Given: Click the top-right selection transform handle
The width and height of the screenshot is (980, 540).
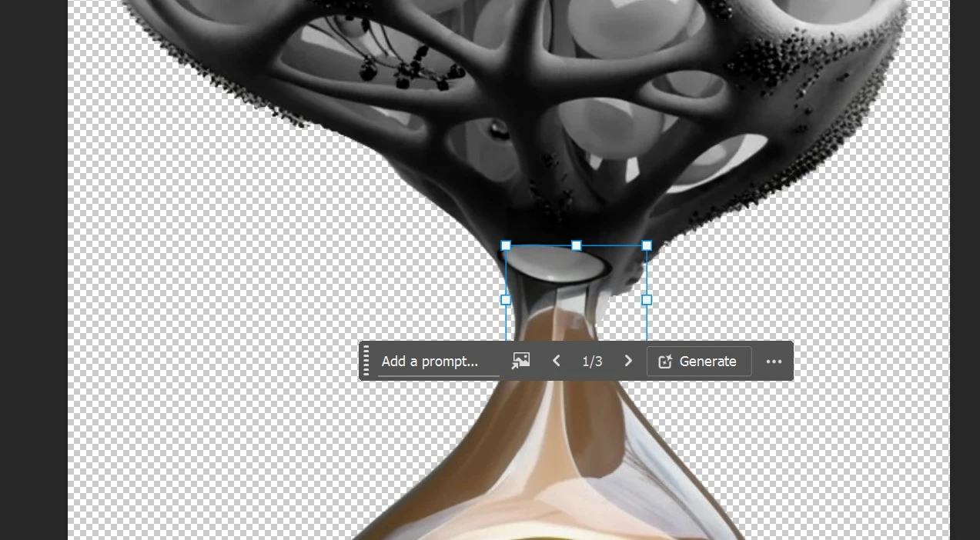Looking at the screenshot, I should 647,245.
